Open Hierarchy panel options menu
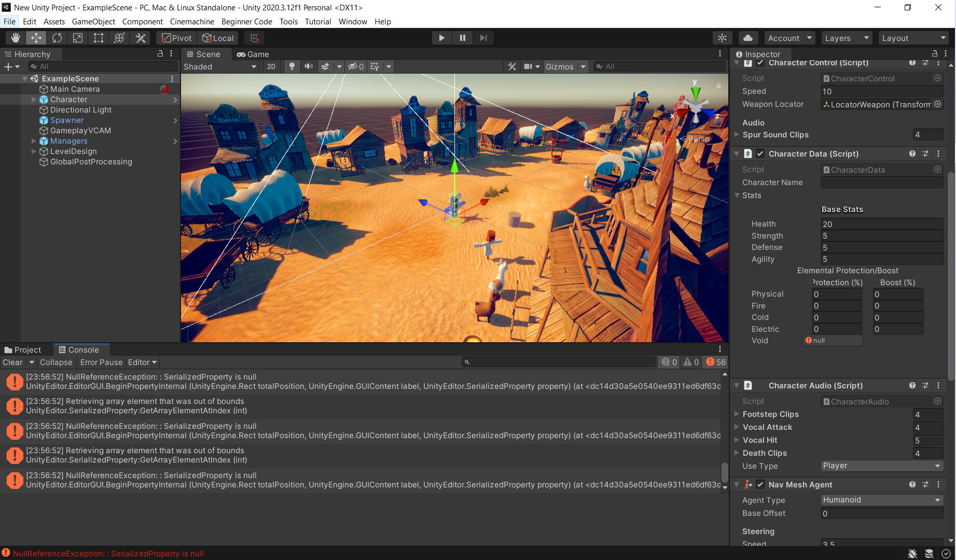 171,53
